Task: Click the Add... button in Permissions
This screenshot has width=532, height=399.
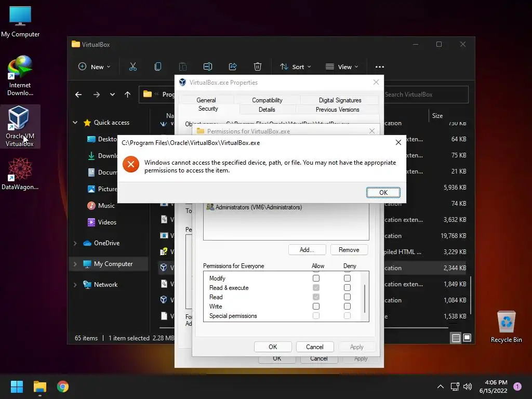Action: tap(307, 250)
